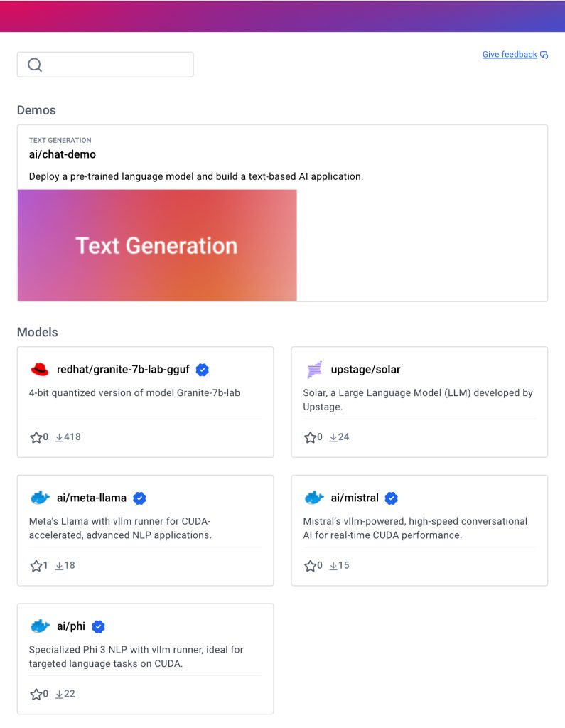Open the ai/chat-demo title link
Image resolution: width=565 pixels, height=728 pixels.
coord(63,154)
